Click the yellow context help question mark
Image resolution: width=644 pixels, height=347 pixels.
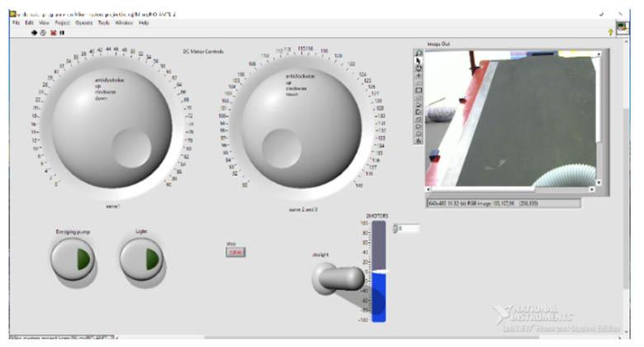[x=610, y=32]
